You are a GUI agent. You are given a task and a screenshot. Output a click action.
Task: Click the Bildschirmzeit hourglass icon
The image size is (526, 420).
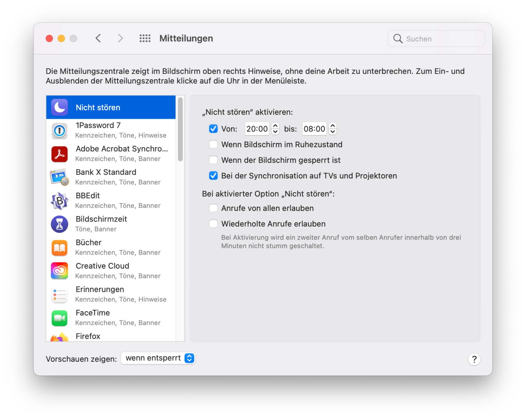(x=59, y=224)
